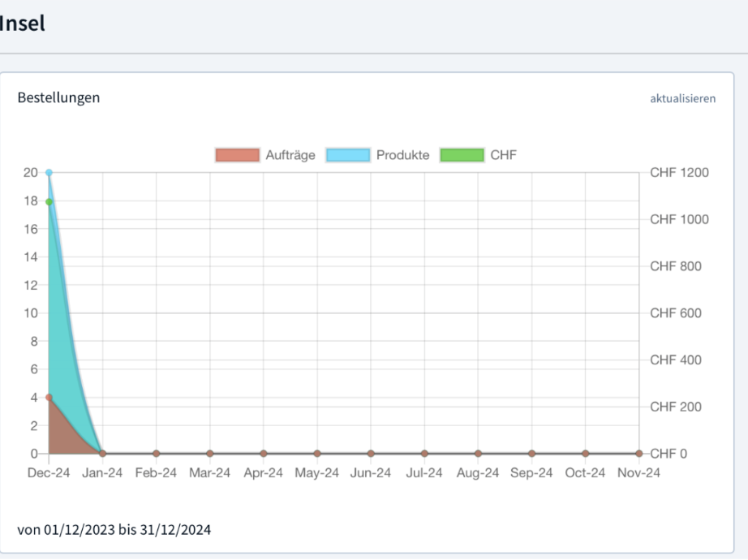748x560 pixels.
Task: Select the Mar-24 data point on the baseline
Action: click(x=209, y=453)
